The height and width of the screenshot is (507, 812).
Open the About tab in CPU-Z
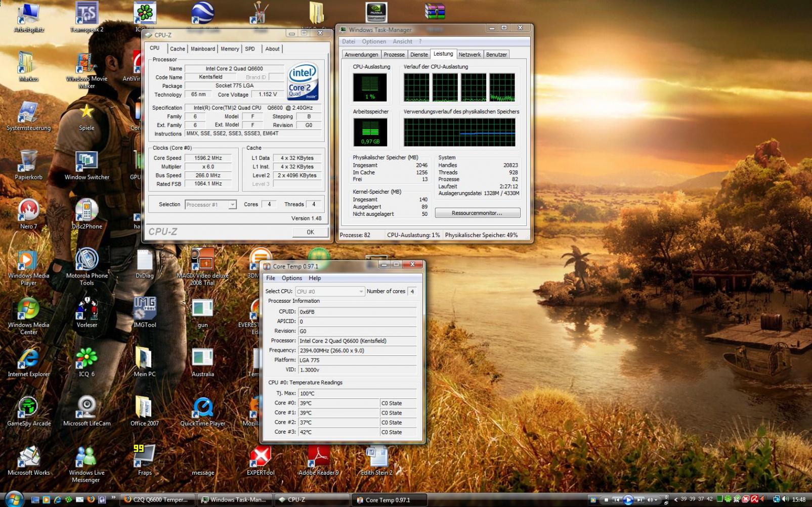272,49
